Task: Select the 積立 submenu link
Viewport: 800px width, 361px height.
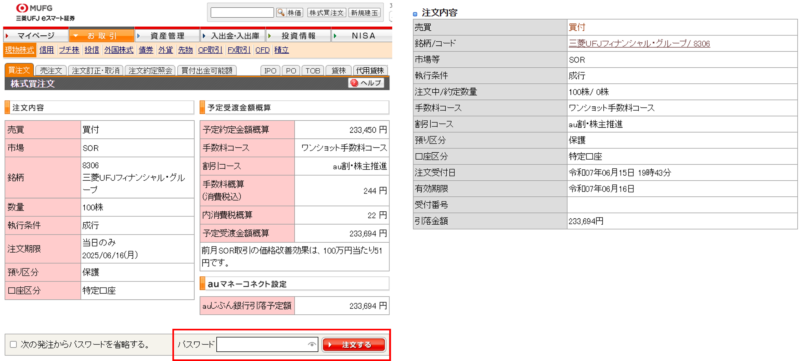Action: coord(282,50)
